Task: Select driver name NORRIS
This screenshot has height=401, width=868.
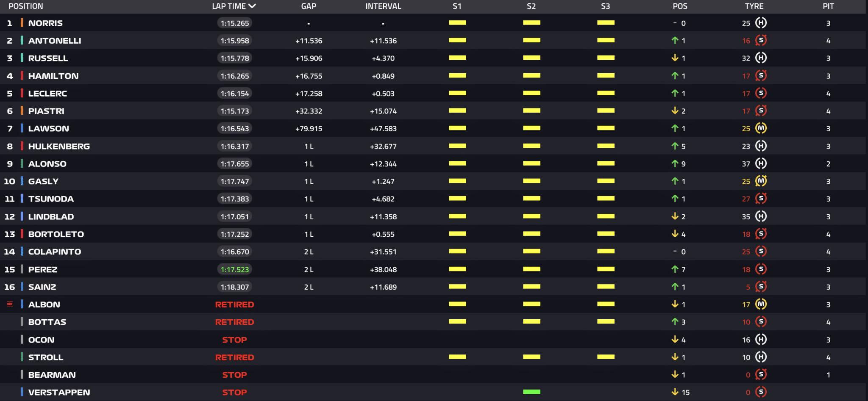Action: tap(45, 23)
